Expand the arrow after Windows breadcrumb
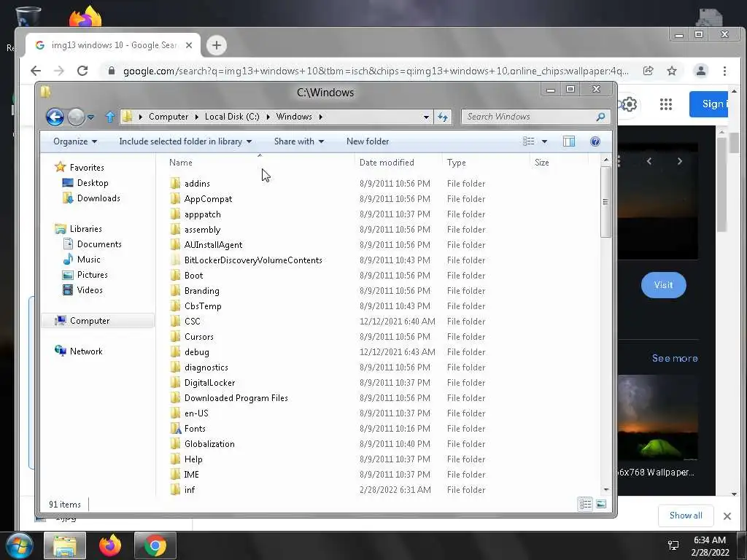This screenshot has height=560, width=747. coord(321,117)
